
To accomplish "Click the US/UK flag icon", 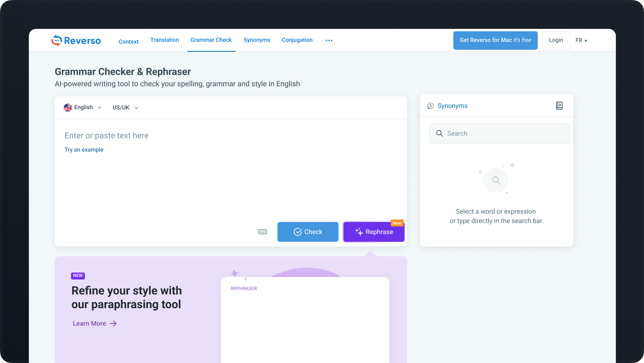I will coord(68,108).
